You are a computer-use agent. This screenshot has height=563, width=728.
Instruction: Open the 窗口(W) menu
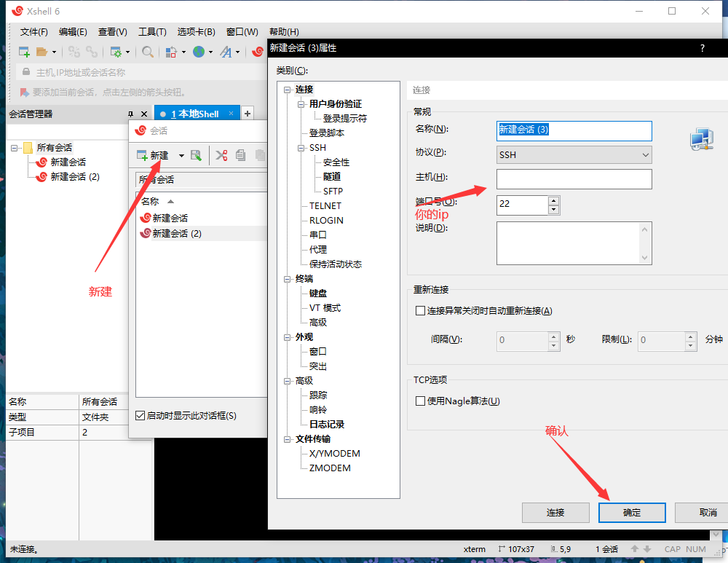[x=242, y=31]
